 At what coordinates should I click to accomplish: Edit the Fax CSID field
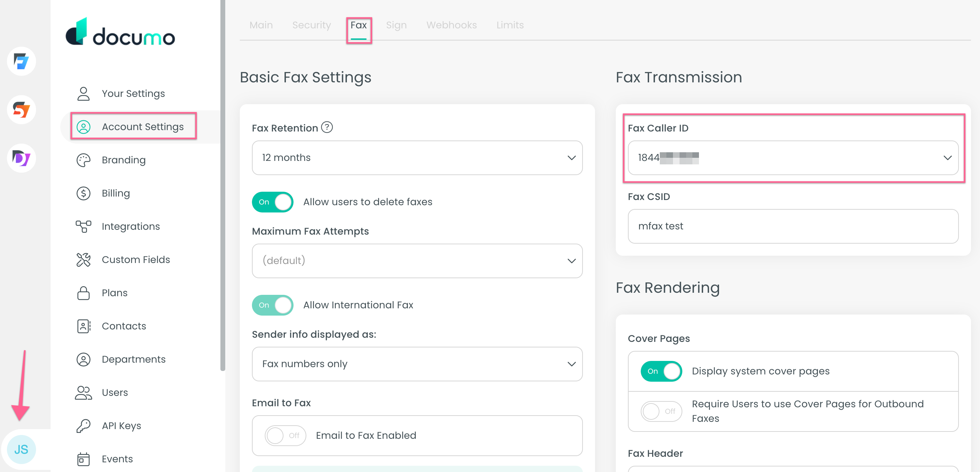[794, 226]
